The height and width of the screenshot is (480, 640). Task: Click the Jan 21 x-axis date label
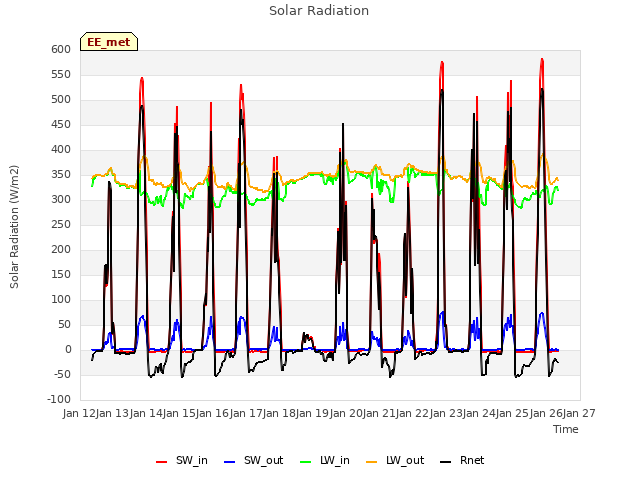click(379, 414)
